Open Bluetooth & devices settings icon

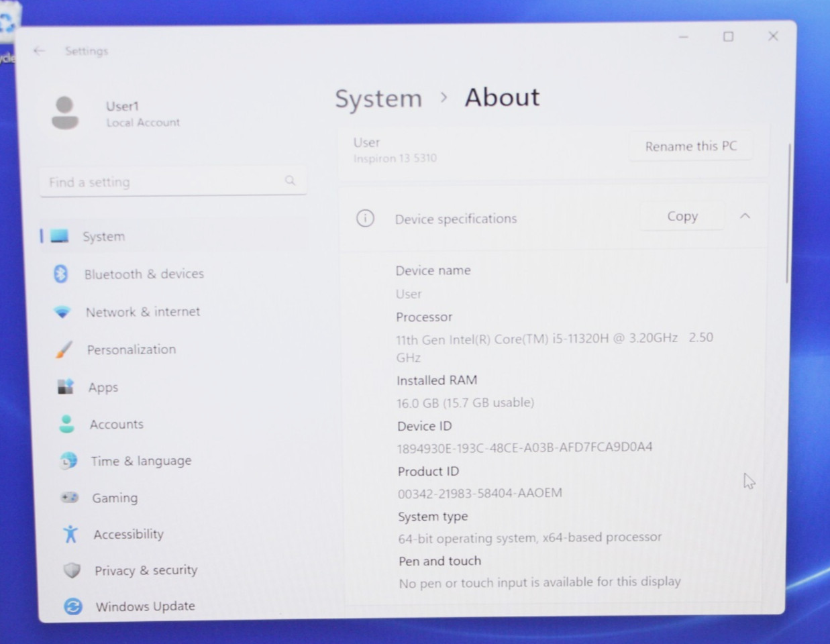coord(61,274)
